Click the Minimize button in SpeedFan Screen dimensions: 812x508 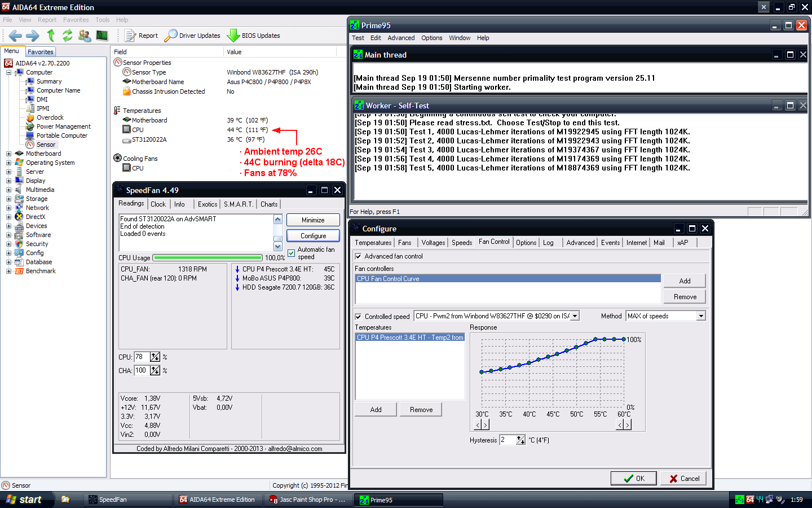pyautogui.click(x=313, y=220)
